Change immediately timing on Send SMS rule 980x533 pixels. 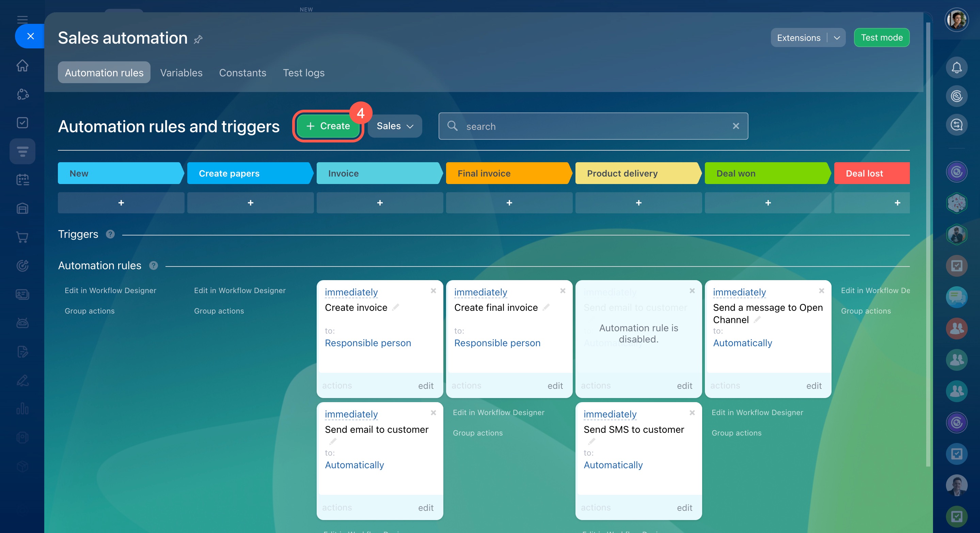point(610,414)
